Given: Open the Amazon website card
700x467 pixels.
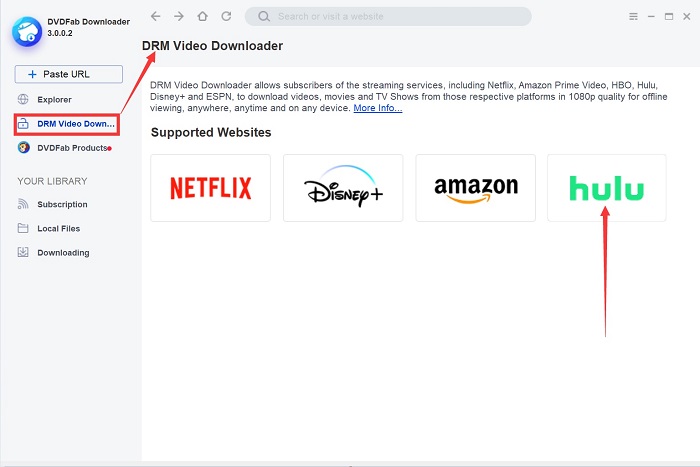Looking at the screenshot, I should point(475,188).
